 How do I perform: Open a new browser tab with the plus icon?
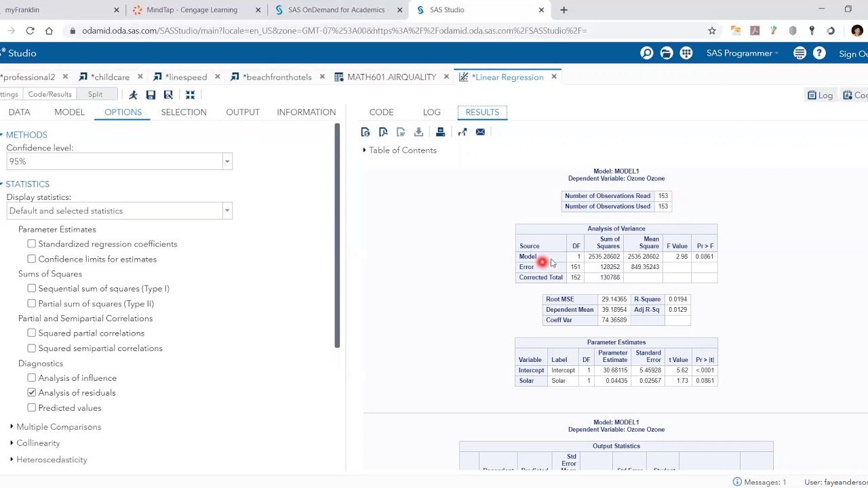click(x=564, y=9)
